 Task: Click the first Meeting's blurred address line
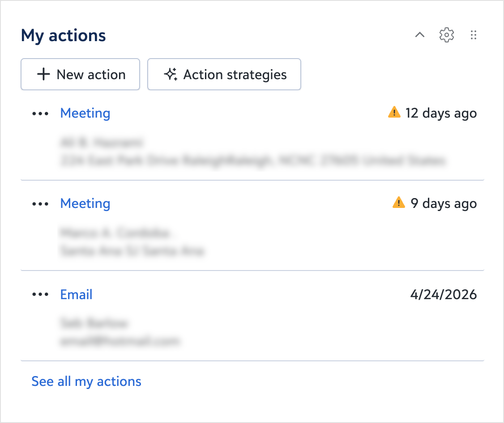pos(252,161)
